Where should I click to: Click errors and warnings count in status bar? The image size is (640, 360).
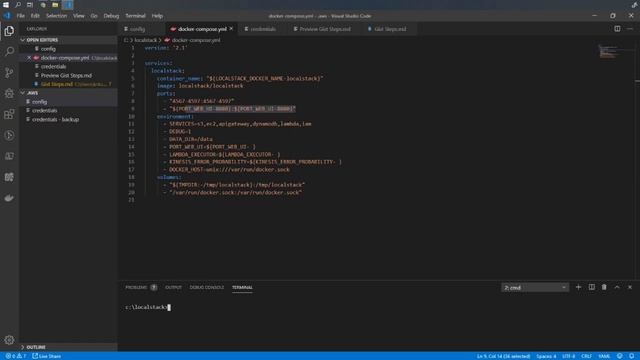pyautogui.click(x=16, y=356)
